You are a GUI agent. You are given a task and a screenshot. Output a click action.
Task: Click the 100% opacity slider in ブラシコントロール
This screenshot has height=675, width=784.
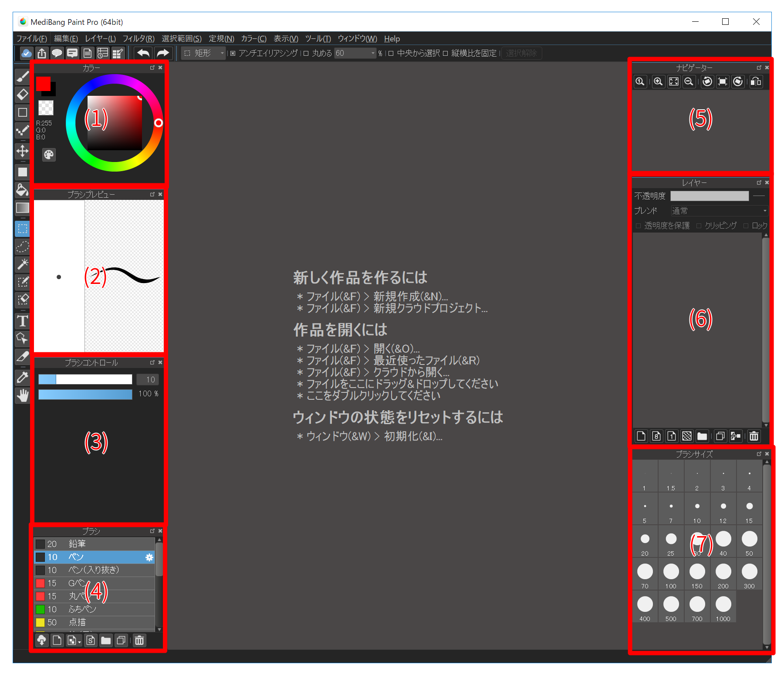85,394
